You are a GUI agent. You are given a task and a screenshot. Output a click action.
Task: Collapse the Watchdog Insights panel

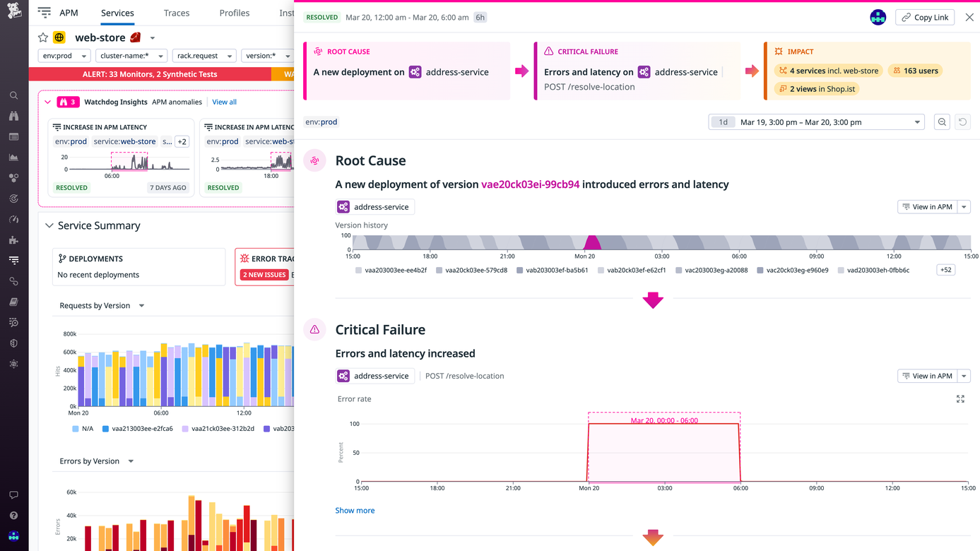click(48, 102)
